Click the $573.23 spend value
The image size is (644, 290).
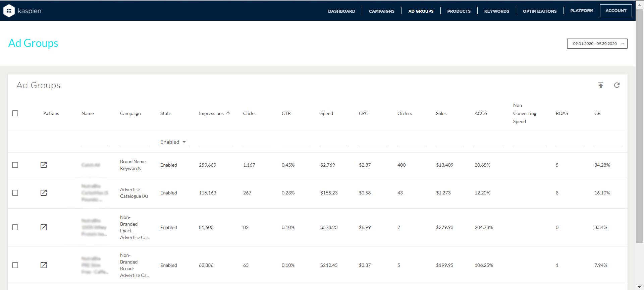coord(329,227)
